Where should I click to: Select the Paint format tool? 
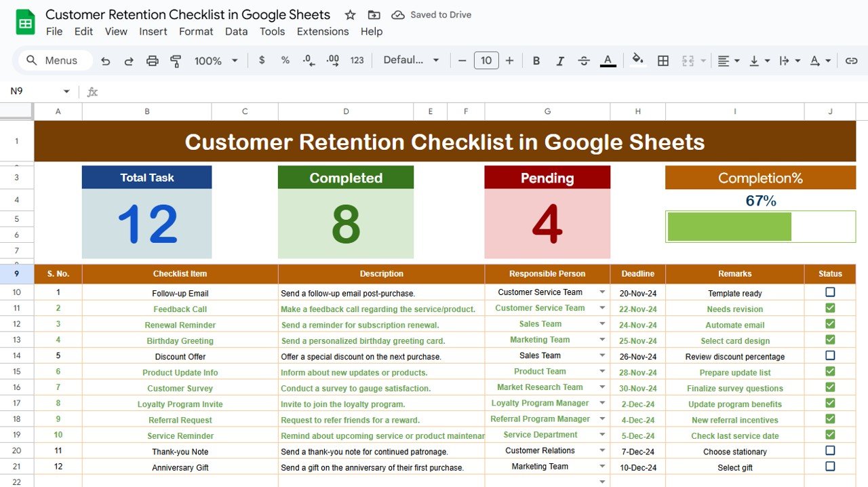coord(176,61)
